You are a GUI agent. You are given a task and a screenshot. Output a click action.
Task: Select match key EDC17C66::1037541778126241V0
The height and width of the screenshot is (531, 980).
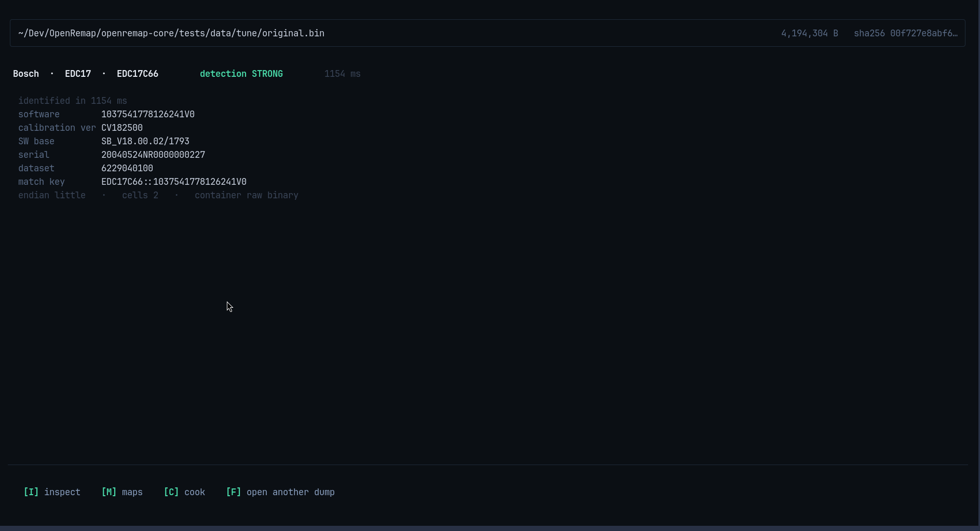point(174,182)
